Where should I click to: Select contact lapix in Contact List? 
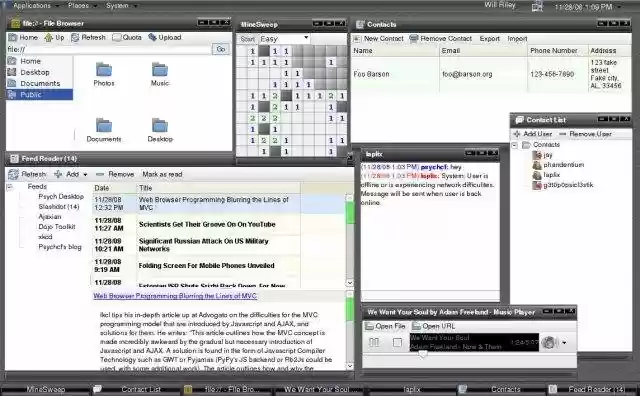pos(547,175)
